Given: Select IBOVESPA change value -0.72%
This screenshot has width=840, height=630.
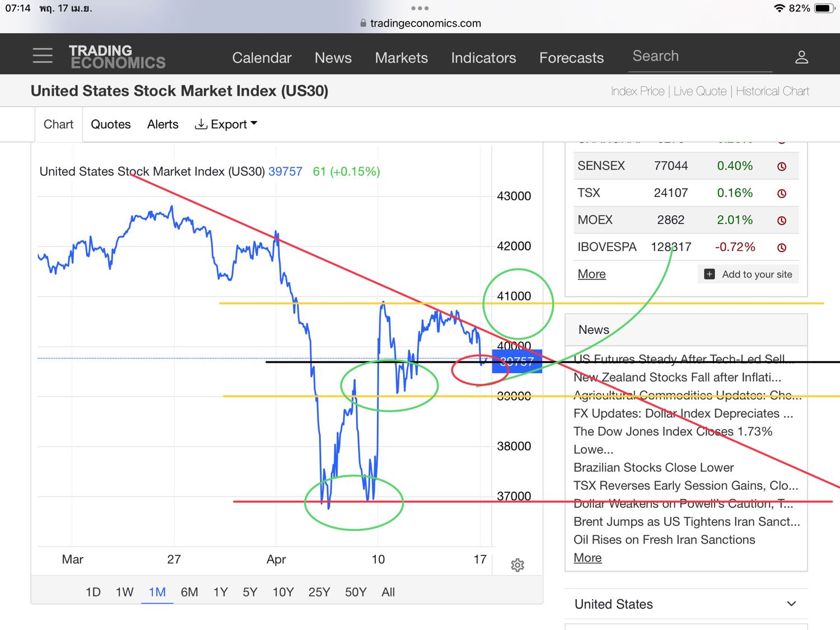Looking at the screenshot, I should pos(735,247).
